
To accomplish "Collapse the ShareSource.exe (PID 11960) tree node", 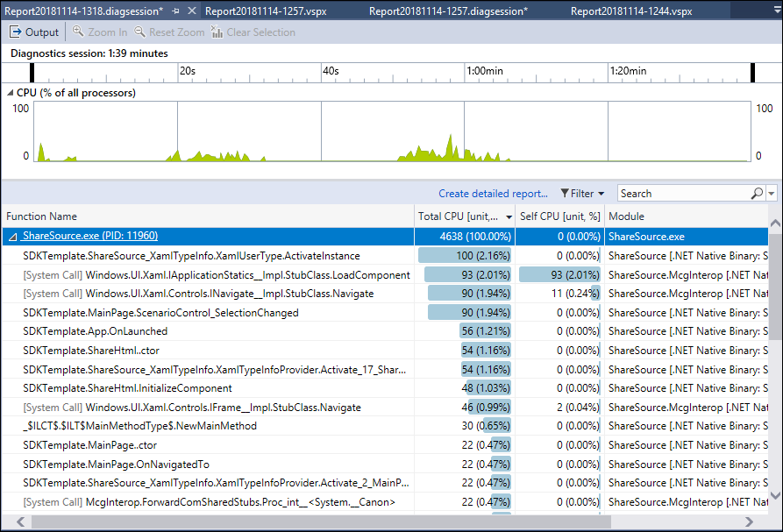I will click(x=12, y=235).
